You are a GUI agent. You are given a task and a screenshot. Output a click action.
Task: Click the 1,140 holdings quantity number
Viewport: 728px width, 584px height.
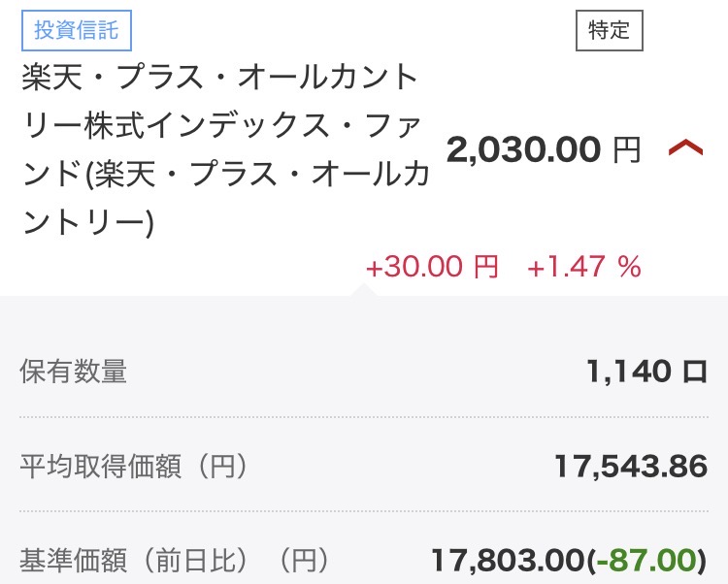[629, 372]
